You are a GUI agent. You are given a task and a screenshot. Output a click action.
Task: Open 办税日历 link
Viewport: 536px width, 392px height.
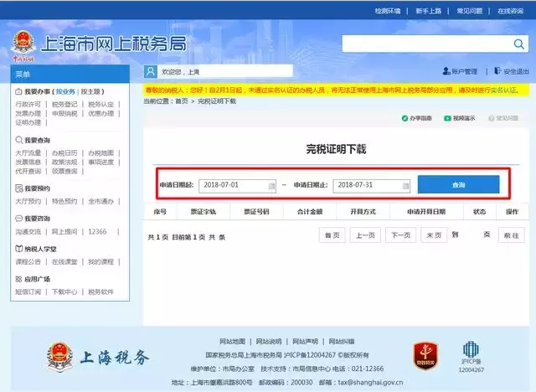click(x=64, y=152)
